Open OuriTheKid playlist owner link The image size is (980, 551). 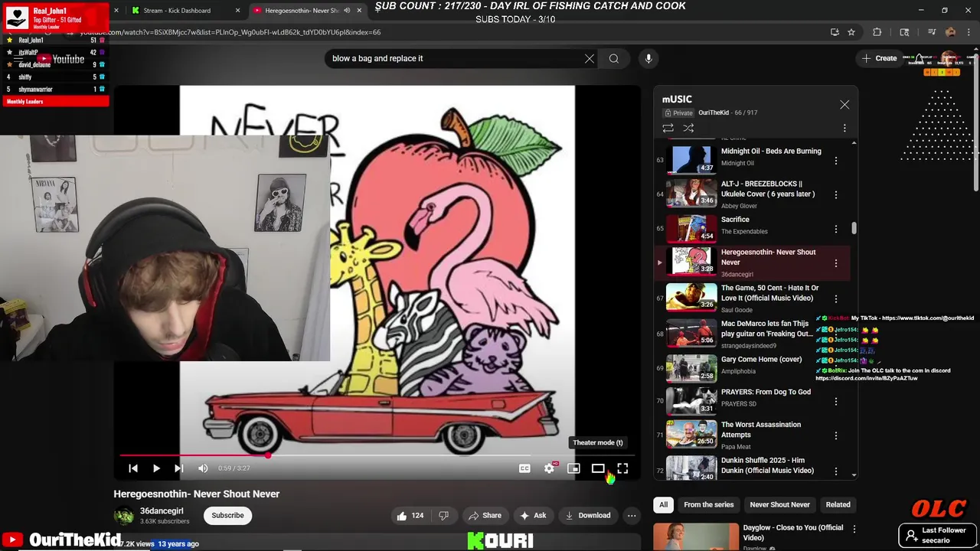714,112
